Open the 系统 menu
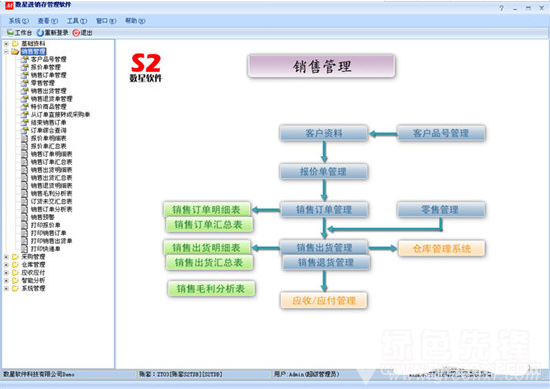Viewport: 550px width, 389px height. coord(19,21)
